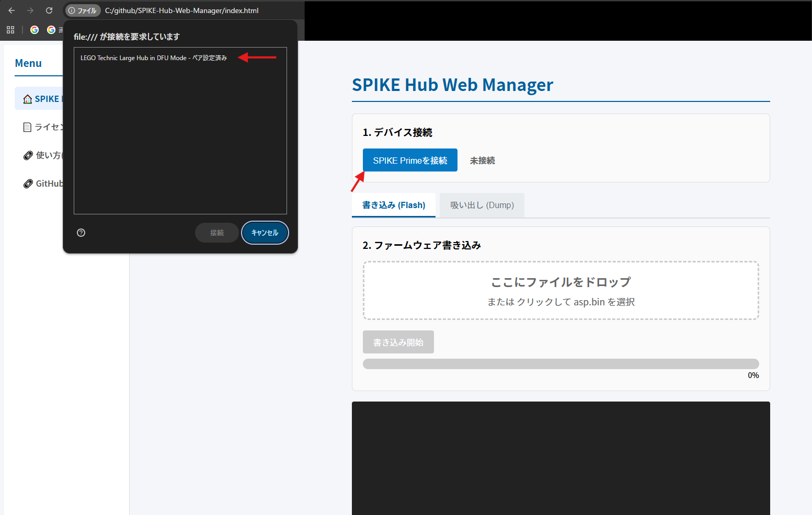Viewport: 812px width, 515px height.
Task: Go back with the browser back arrow
Action: [x=12, y=10]
